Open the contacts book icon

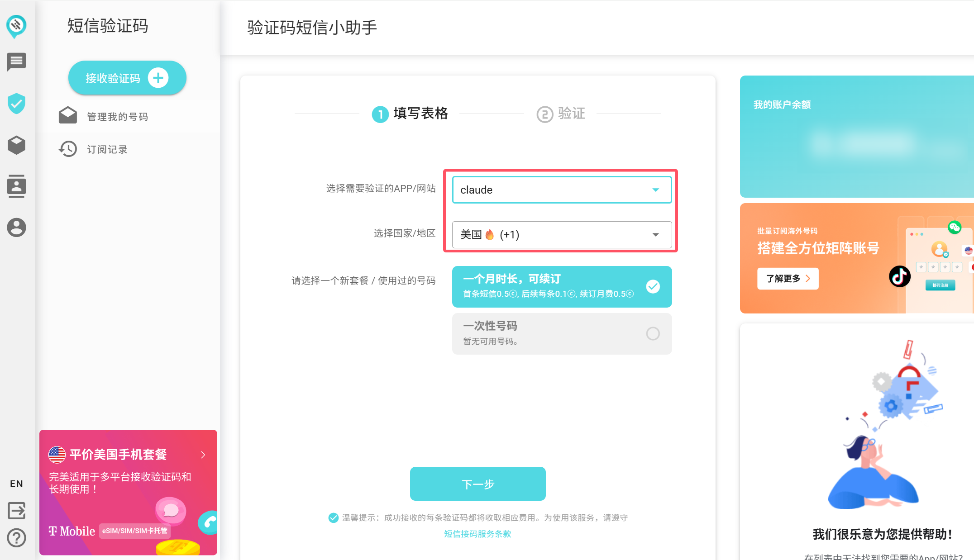pyautogui.click(x=17, y=186)
